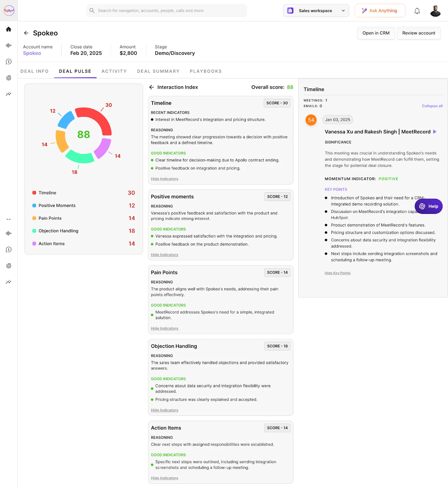Click the SCORE - 12 badge
448x489 pixels.
click(x=277, y=197)
